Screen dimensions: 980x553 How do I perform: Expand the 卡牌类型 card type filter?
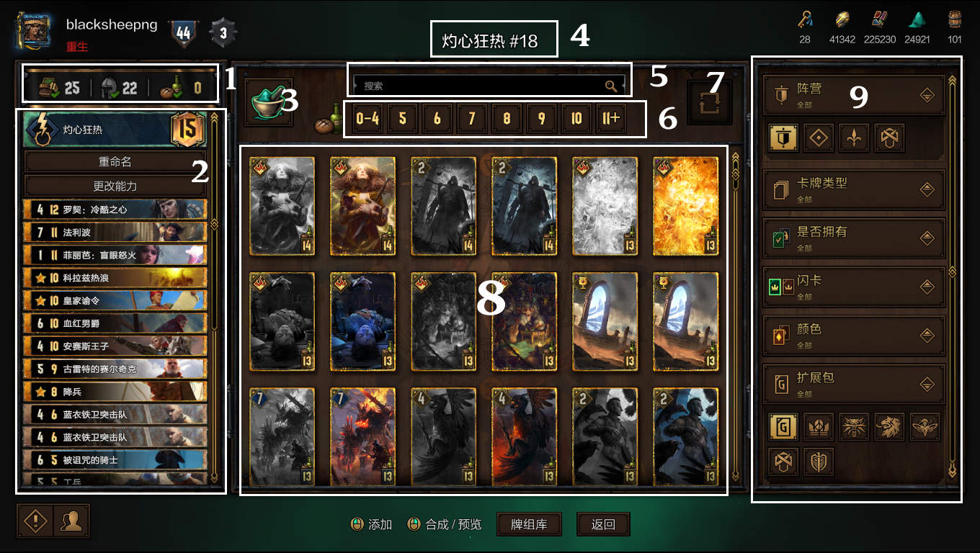(854, 189)
